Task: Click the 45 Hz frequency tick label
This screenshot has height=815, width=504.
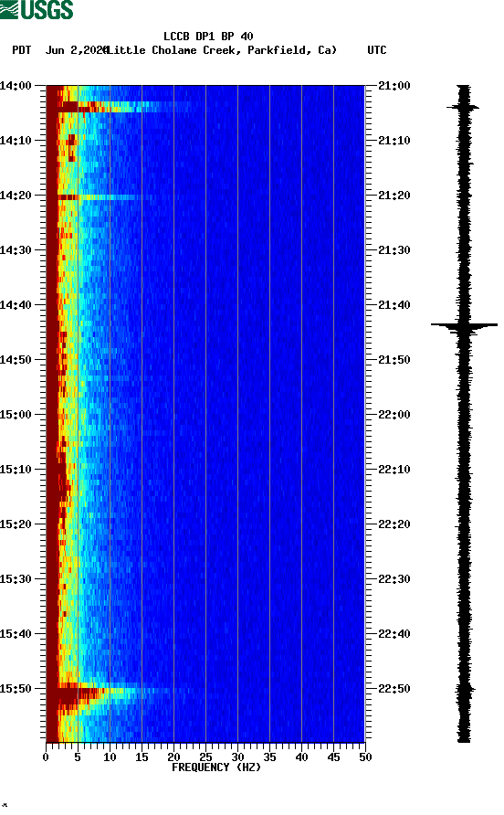Action: [x=333, y=757]
